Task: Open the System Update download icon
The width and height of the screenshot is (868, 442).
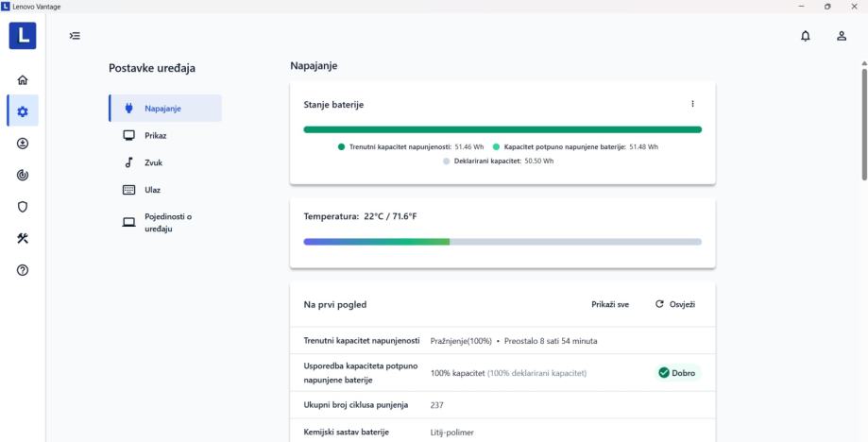Action: coord(23,144)
